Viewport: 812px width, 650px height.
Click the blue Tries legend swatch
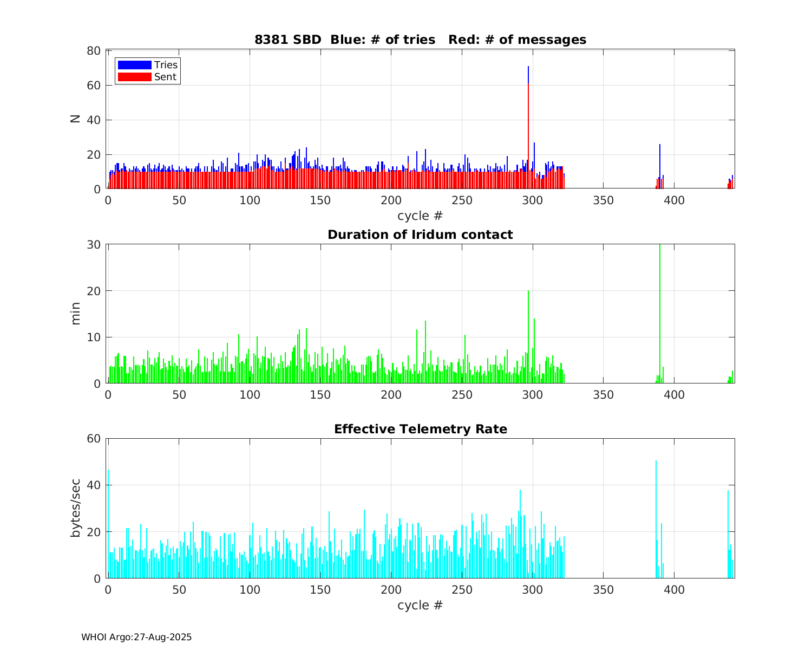tap(134, 65)
